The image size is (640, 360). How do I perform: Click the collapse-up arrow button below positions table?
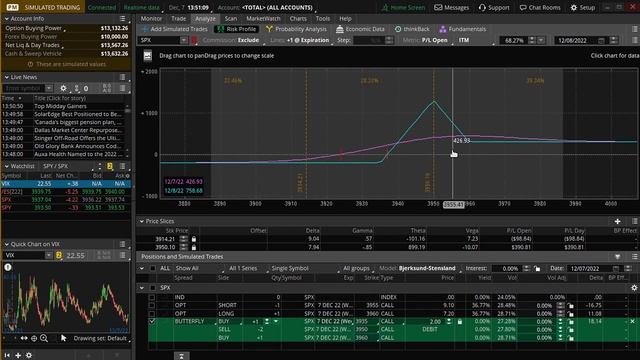coord(182,356)
